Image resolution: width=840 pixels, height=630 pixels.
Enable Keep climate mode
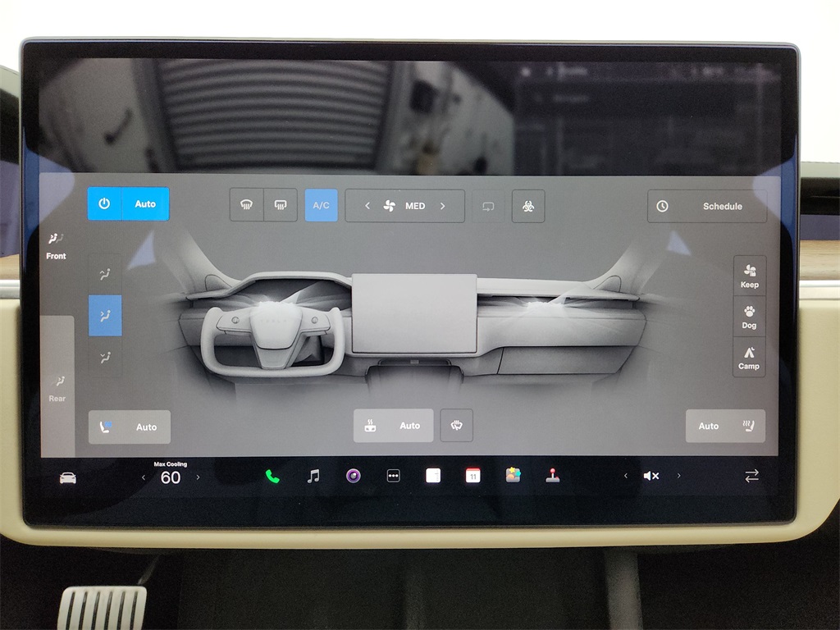[x=750, y=276]
